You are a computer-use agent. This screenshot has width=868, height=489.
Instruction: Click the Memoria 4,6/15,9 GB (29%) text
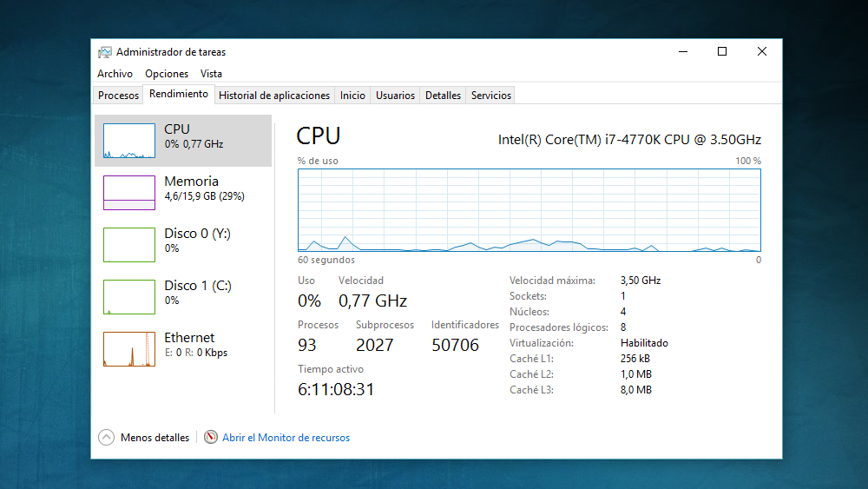[204, 196]
